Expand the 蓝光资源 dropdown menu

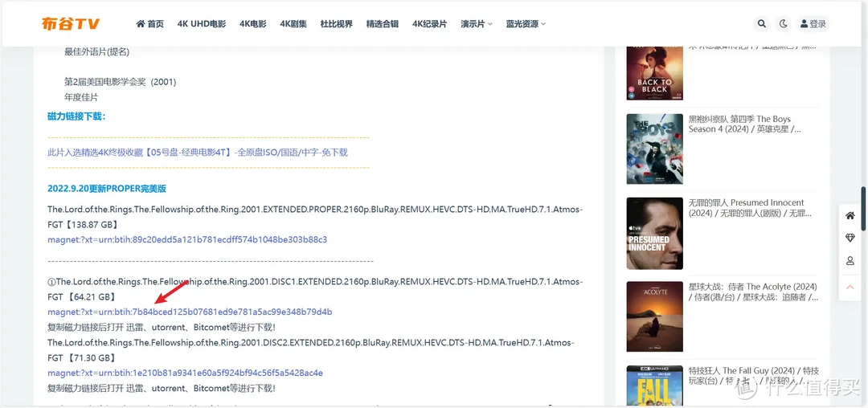pos(526,24)
